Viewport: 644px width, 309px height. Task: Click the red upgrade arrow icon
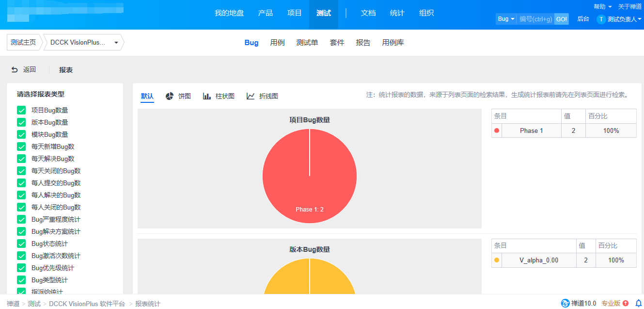[x=626, y=303]
